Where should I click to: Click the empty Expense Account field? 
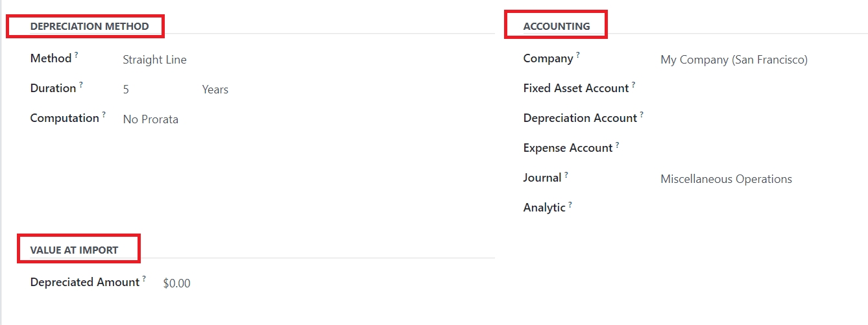[746, 148]
